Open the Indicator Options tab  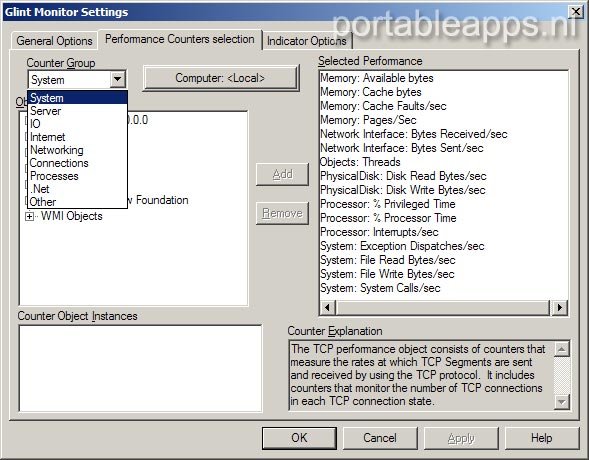point(307,41)
